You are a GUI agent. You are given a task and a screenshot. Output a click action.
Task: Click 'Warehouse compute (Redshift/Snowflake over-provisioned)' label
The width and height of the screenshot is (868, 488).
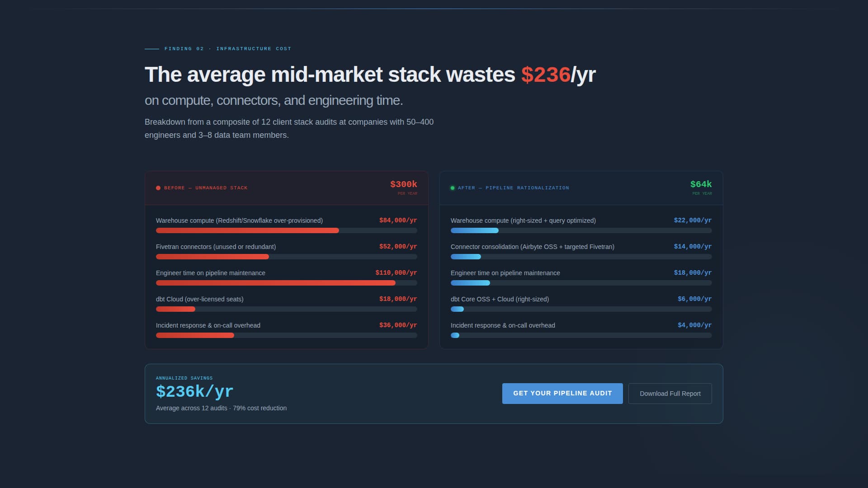(x=239, y=221)
